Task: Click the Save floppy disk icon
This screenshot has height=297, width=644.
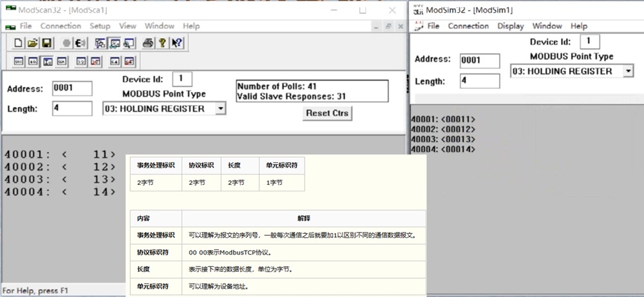Action: [46, 43]
